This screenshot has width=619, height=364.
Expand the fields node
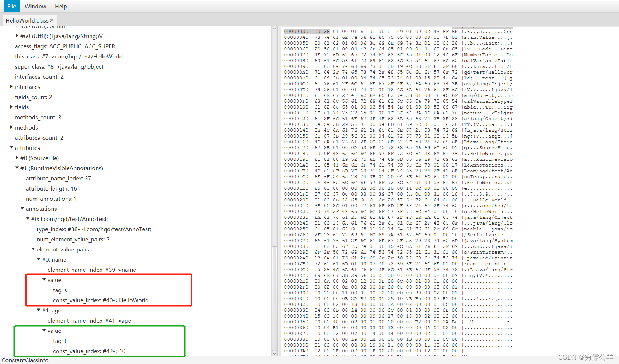coord(11,107)
